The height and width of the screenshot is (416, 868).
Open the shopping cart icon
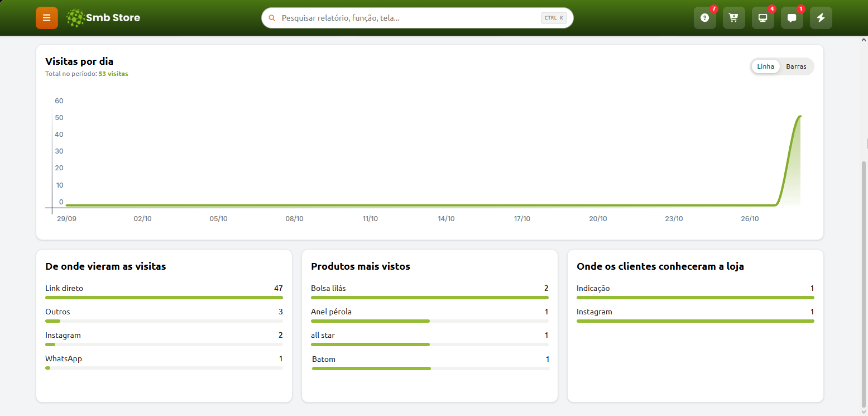pos(734,18)
